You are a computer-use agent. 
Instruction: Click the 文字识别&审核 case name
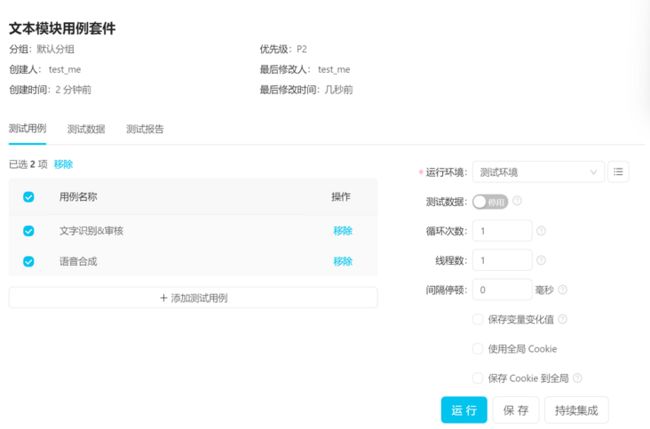tap(91, 231)
